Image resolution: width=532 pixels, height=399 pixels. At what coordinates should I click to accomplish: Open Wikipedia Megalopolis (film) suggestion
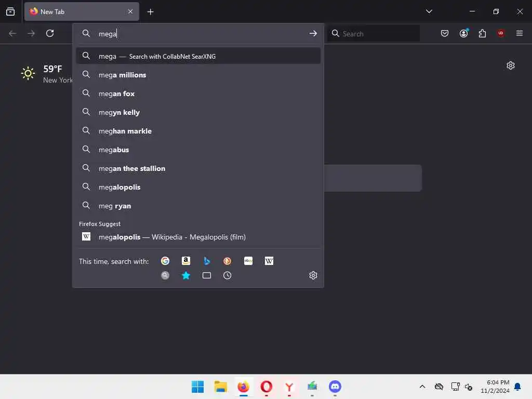(x=198, y=237)
